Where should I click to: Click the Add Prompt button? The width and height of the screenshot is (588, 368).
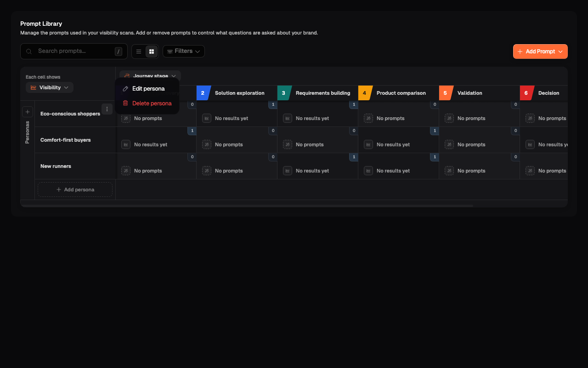(x=540, y=52)
